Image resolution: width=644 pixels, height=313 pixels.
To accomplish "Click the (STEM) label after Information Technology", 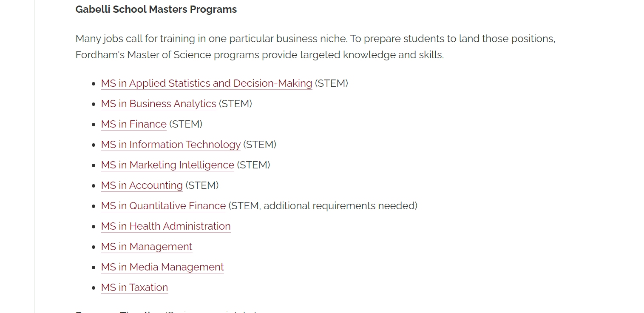I will (260, 145).
